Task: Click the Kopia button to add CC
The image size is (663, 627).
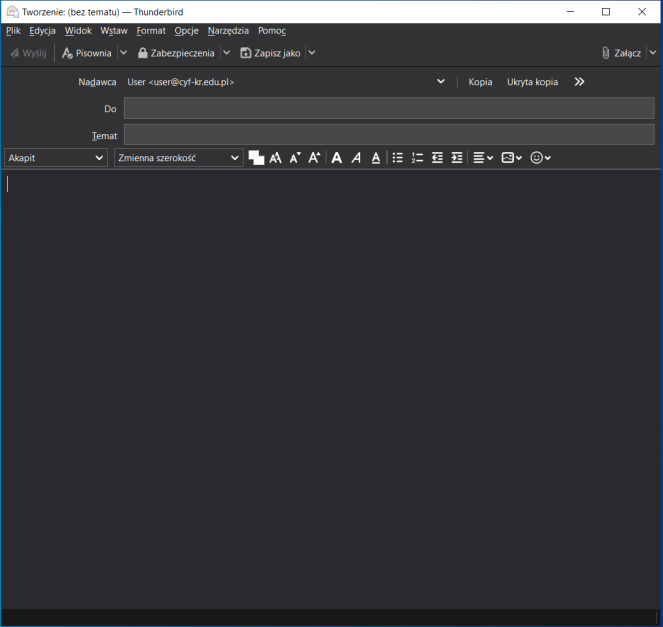Action: [x=480, y=82]
